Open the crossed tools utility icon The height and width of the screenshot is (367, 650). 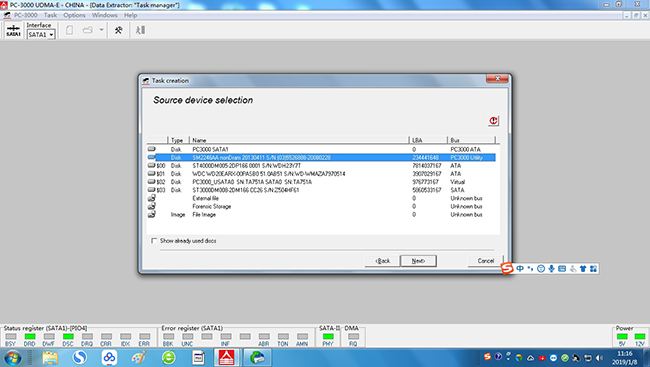(119, 30)
